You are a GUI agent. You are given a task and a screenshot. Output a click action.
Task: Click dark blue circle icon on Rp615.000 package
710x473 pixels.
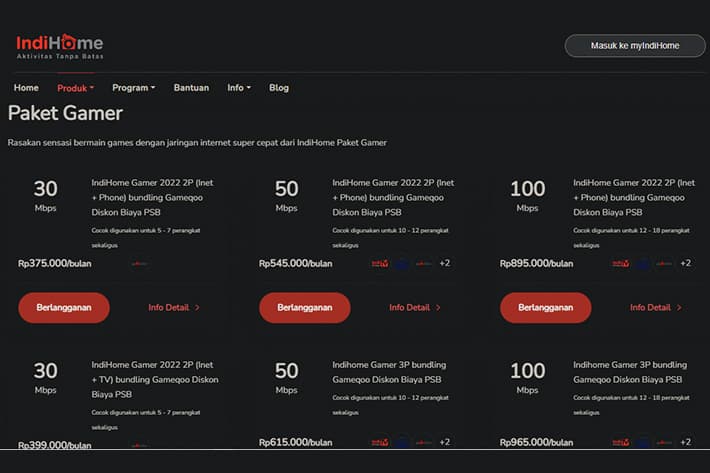coord(402,442)
